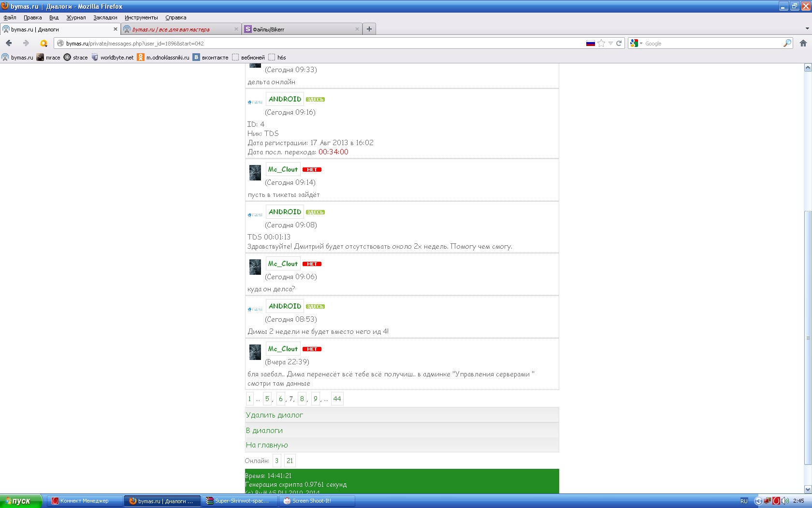Go to page 44 of the dialog
Viewport: 812px width, 508px height.
(x=337, y=399)
